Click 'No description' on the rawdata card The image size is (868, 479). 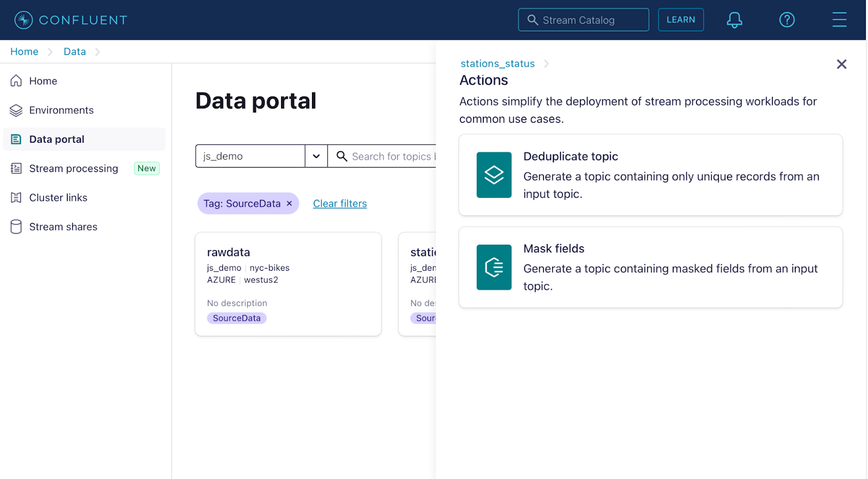237,303
